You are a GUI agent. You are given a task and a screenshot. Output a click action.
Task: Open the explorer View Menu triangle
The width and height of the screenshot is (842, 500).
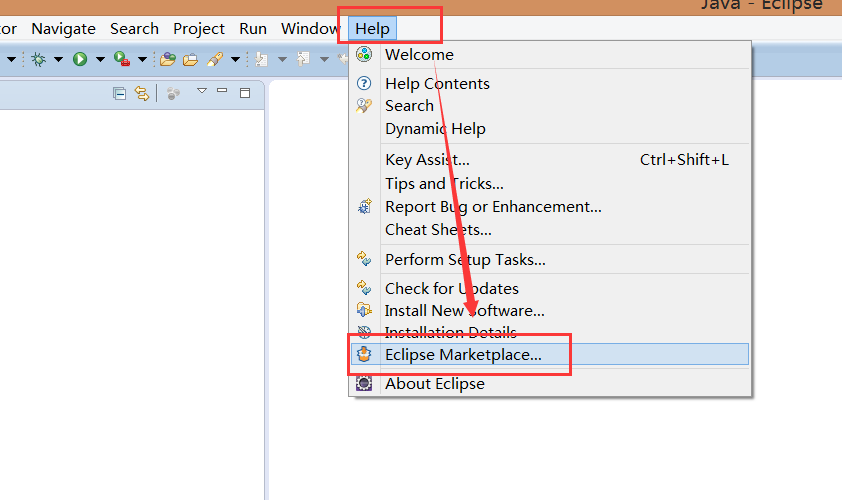click(x=202, y=91)
